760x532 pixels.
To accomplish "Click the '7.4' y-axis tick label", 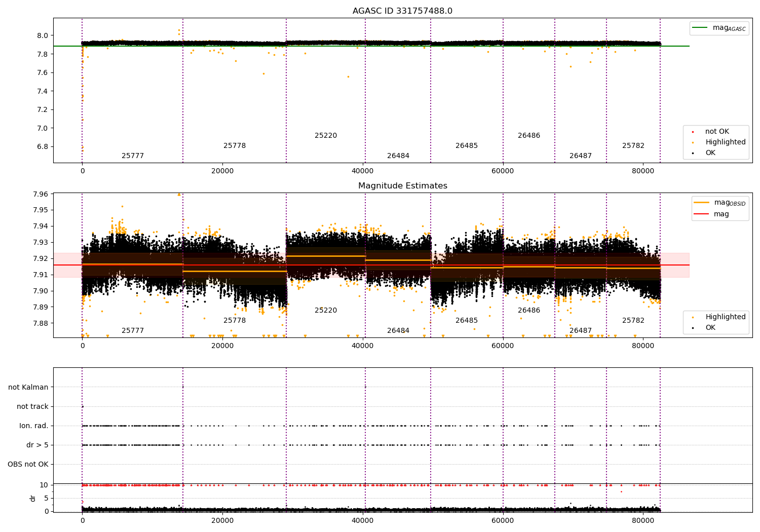I will click(x=43, y=92).
